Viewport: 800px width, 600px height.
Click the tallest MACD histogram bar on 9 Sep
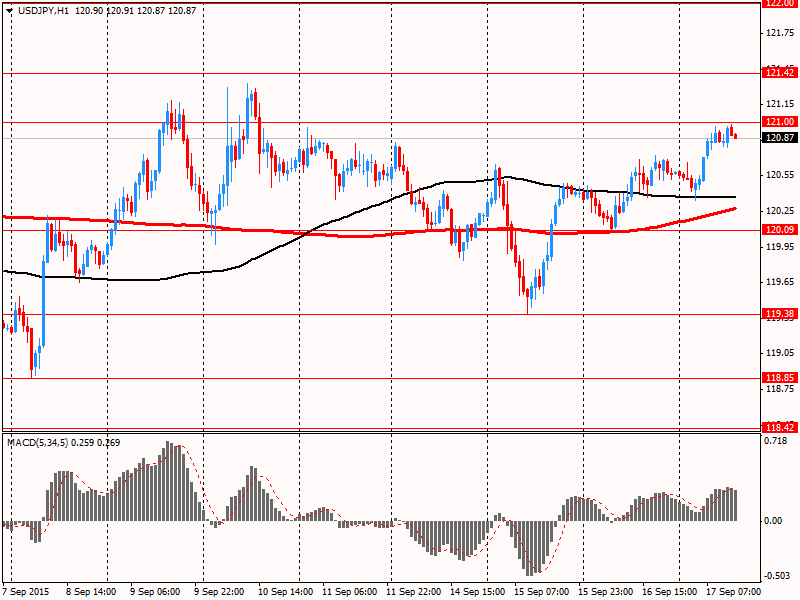(x=167, y=481)
